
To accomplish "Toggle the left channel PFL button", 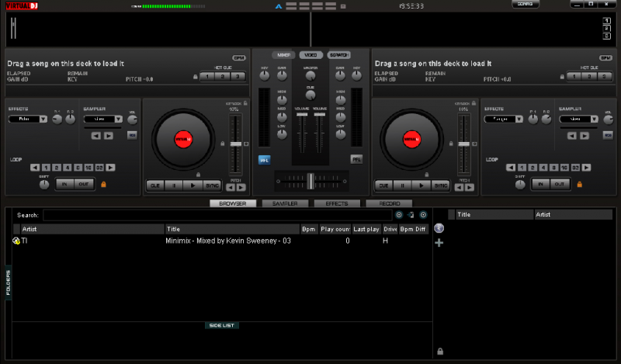I will [264, 160].
